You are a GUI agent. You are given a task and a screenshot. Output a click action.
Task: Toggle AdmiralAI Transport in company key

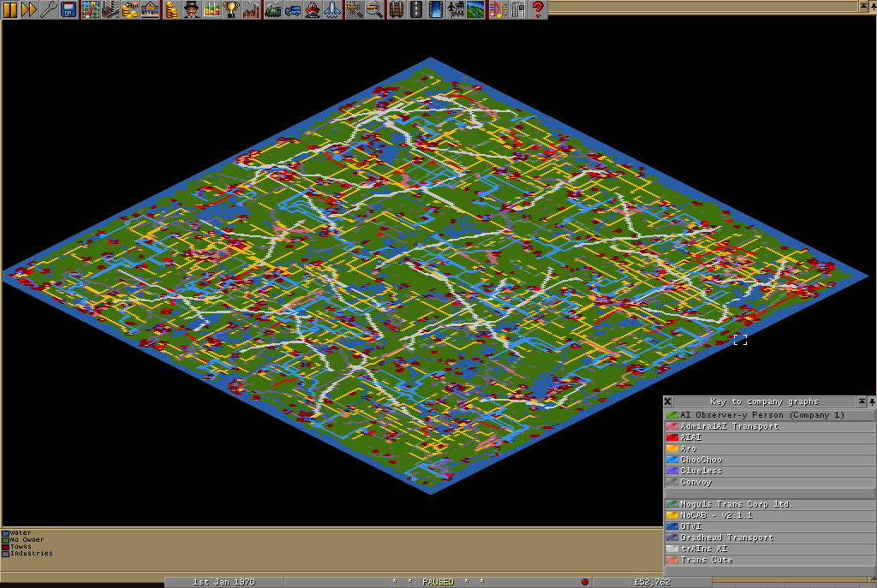(769, 426)
